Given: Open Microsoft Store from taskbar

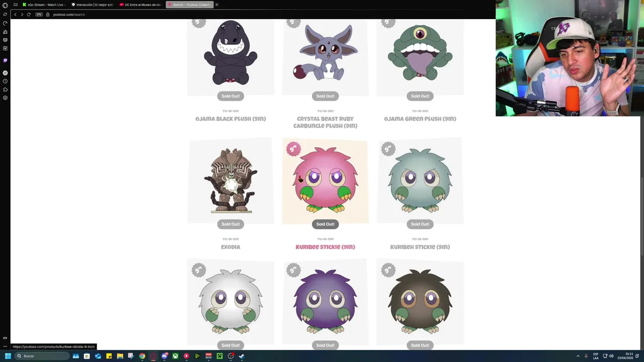Looking at the screenshot, I should [87, 356].
